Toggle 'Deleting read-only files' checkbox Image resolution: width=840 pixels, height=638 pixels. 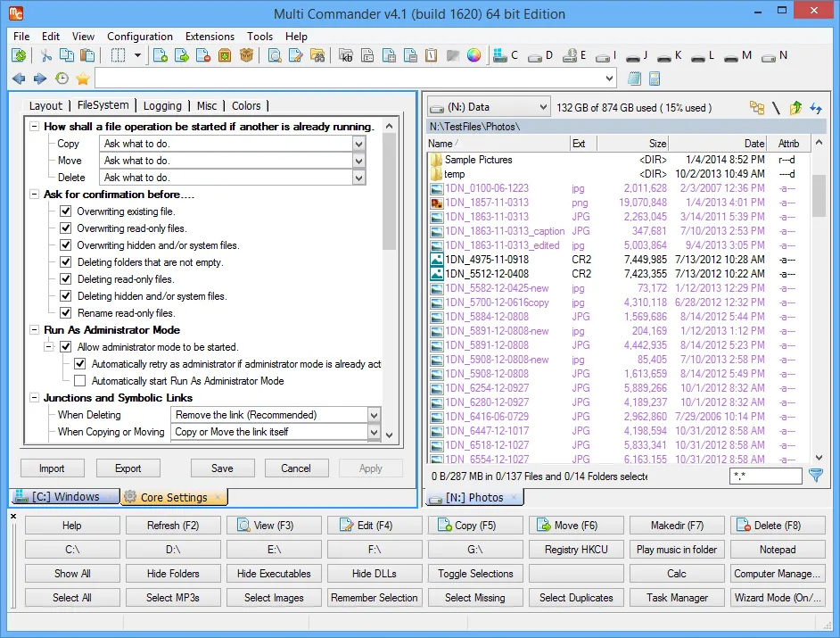click(x=65, y=278)
